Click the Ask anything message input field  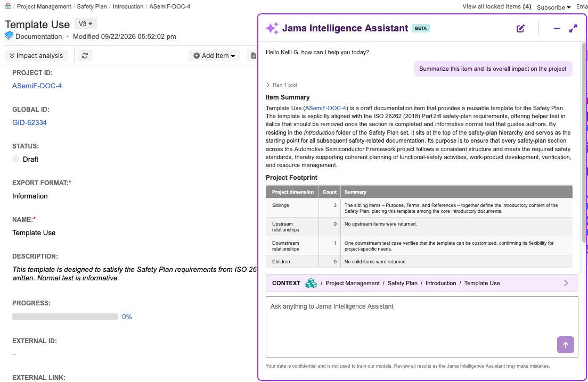pyautogui.click(x=422, y=327)
